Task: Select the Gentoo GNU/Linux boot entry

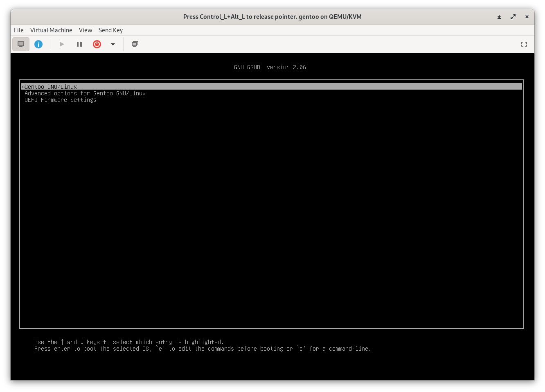Action: (50, 86)
